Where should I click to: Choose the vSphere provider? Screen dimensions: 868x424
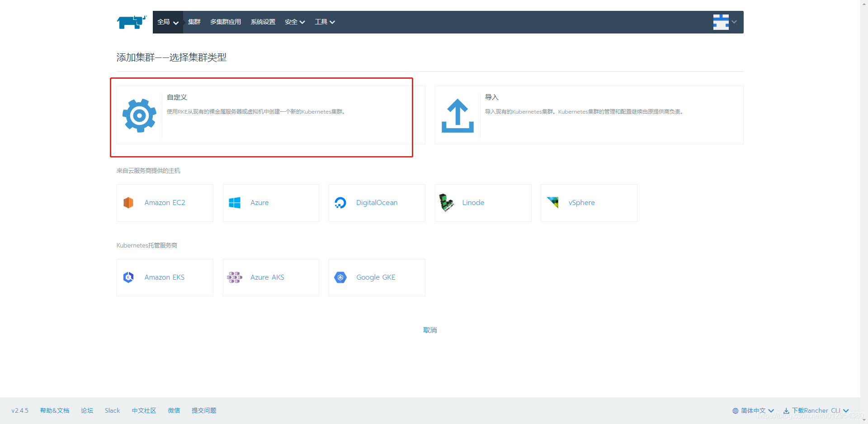589,203
